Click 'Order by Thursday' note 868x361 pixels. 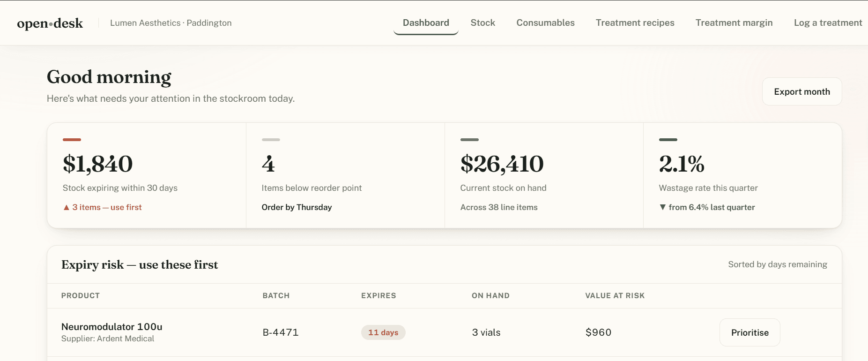(297, 207)
